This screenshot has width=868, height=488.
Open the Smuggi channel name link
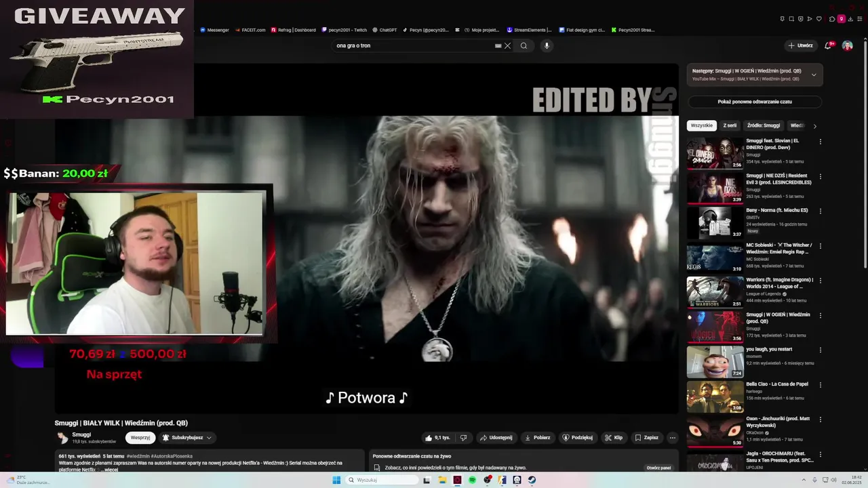[81, 434]
